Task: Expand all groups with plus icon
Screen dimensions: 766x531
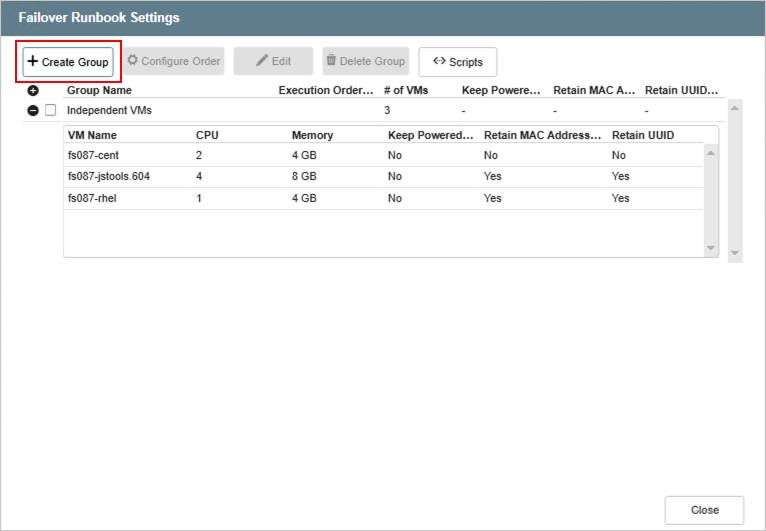Action: tap(33, 91)
